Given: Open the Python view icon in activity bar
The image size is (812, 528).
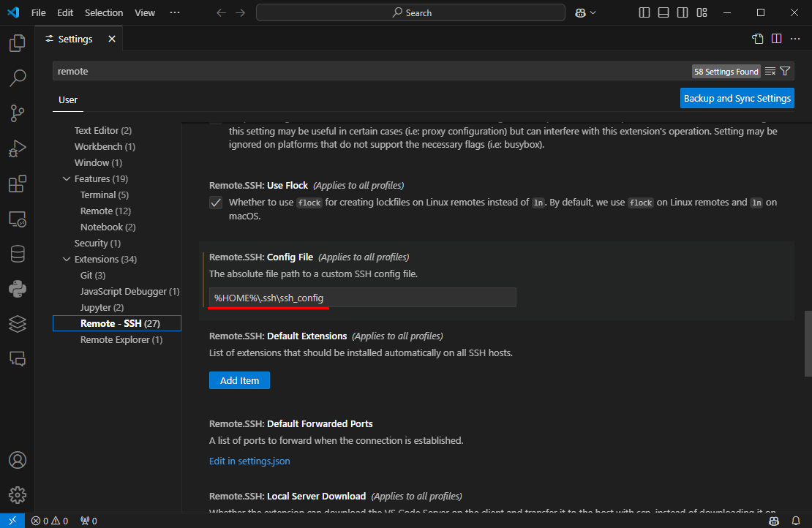Looking at the screenshot, I should click(17, 289).
